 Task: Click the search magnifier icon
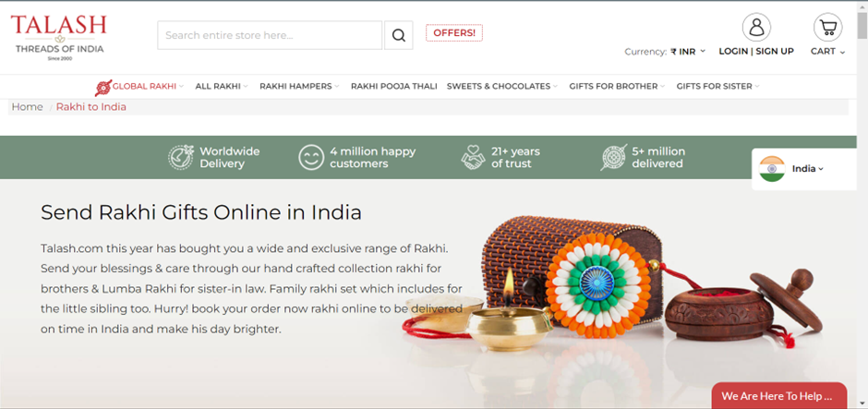coord(399,35)
